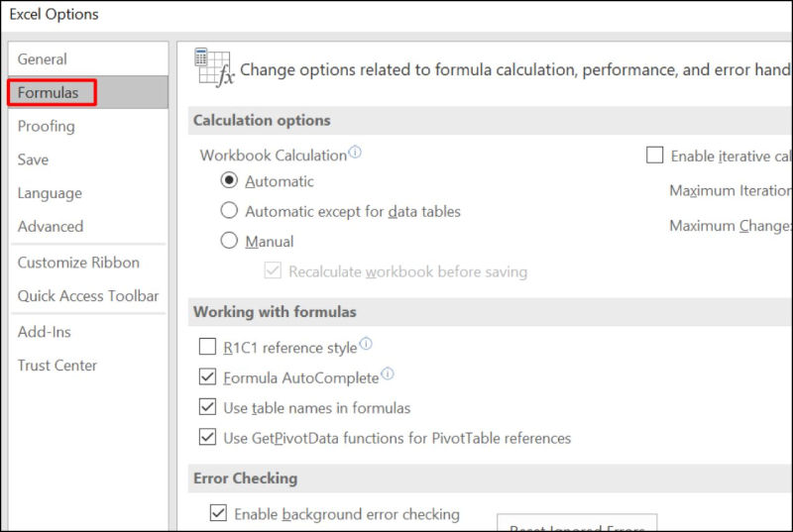Click the Working with formulas heading
Screen dimensions: 793x532
point(275,312)
